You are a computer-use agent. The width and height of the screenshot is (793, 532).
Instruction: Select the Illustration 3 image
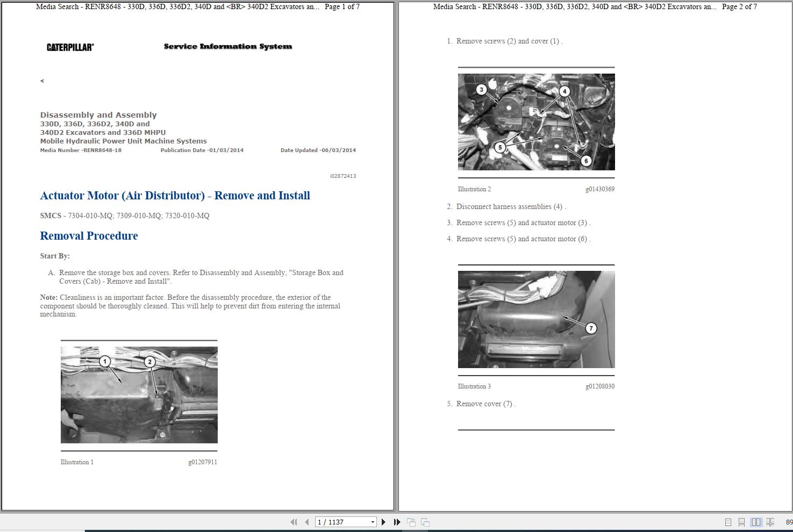pos(536,319)
